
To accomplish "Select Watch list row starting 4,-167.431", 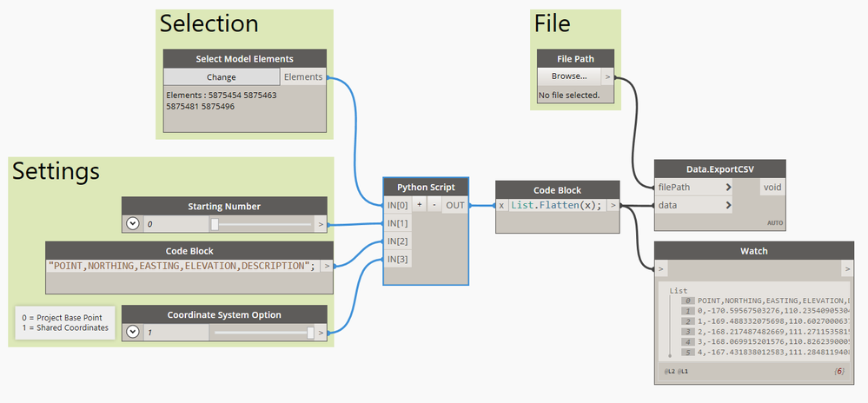I will coord(765,352).
